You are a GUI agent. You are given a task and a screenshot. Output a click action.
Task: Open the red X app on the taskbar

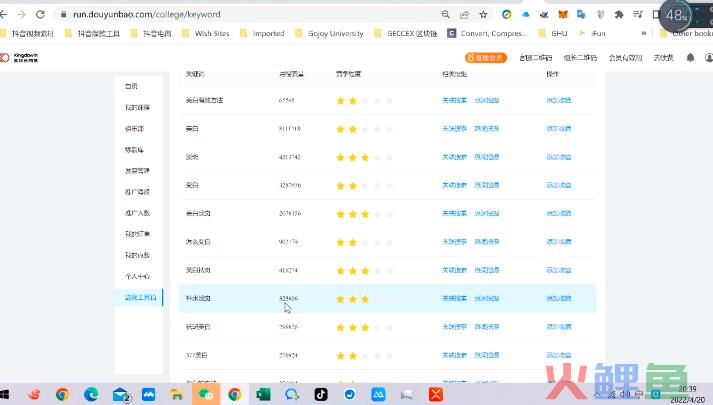coord(435,394)
